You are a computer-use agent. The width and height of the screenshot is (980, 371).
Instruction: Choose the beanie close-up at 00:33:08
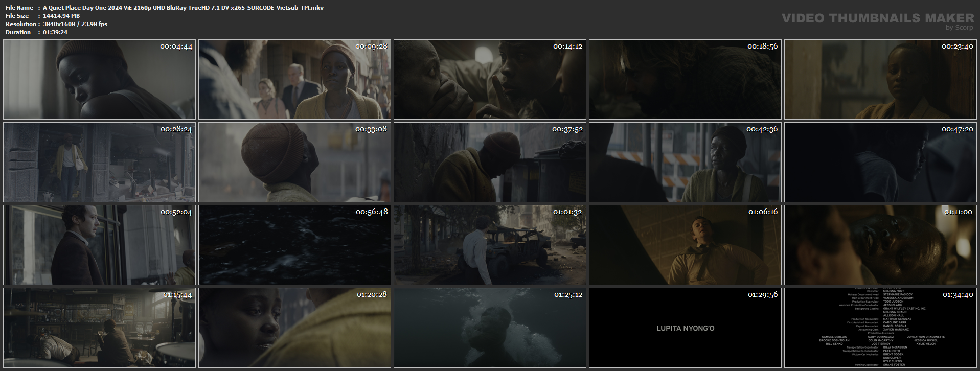click(294, 163)
